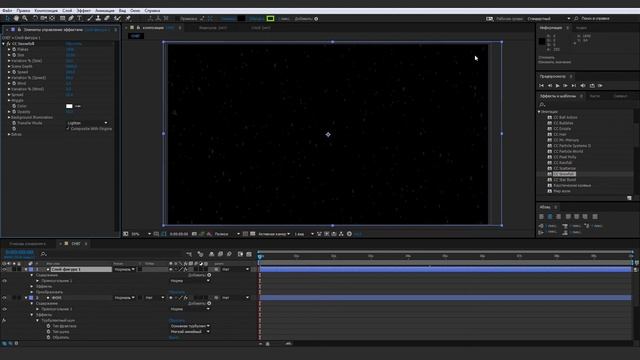Toggle CC Snowfall fx effect switch
640x360 pixels.
tap(9, 44)
